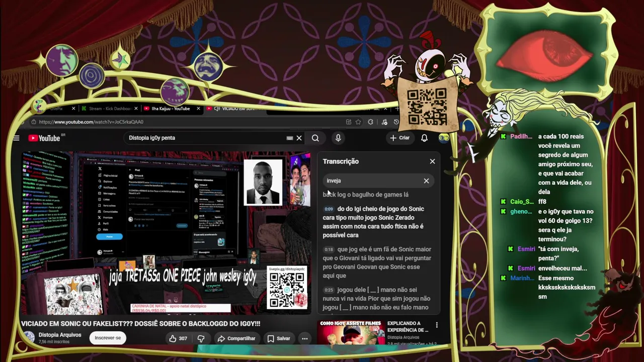644x362 pixels.
Task: Switch to the VICIADO EM SONIC tab
Action: click(235, 109)
